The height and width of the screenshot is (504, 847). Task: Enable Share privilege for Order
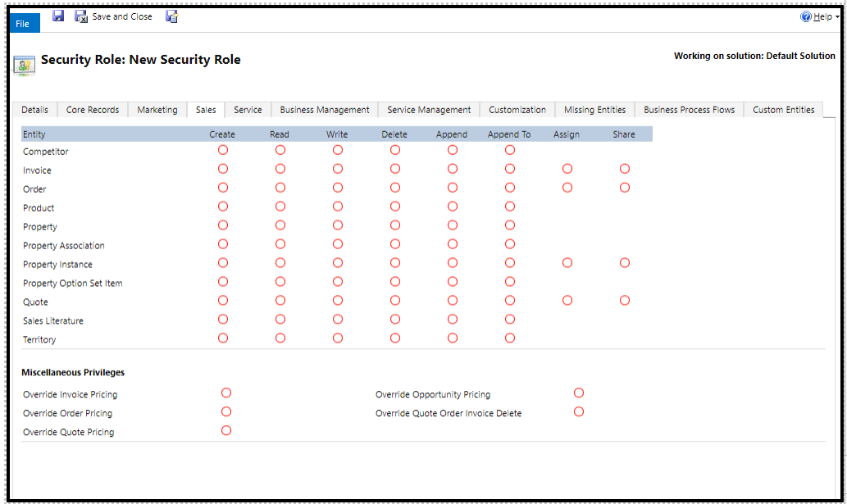pos(625,187)
